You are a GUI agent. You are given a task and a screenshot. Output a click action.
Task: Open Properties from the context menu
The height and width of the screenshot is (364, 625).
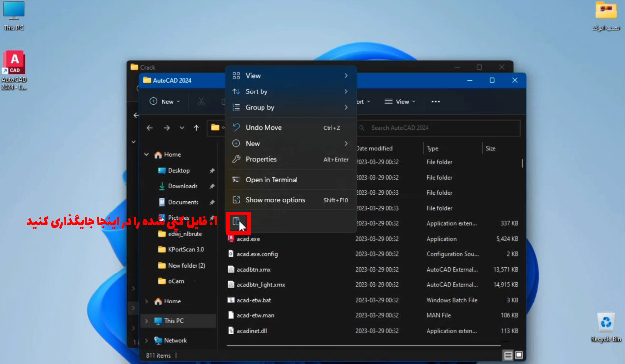pos(261,159)
